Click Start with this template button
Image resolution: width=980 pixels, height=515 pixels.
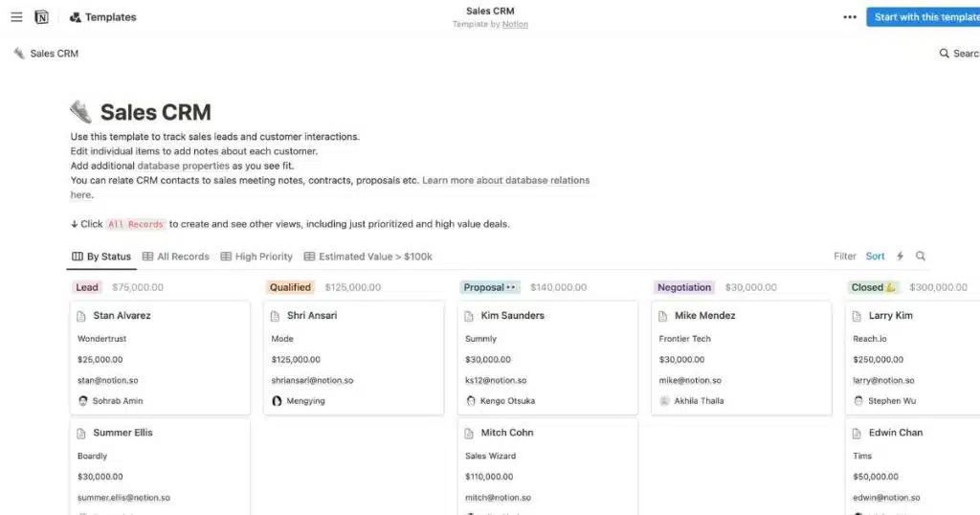(x=924, y=17)
